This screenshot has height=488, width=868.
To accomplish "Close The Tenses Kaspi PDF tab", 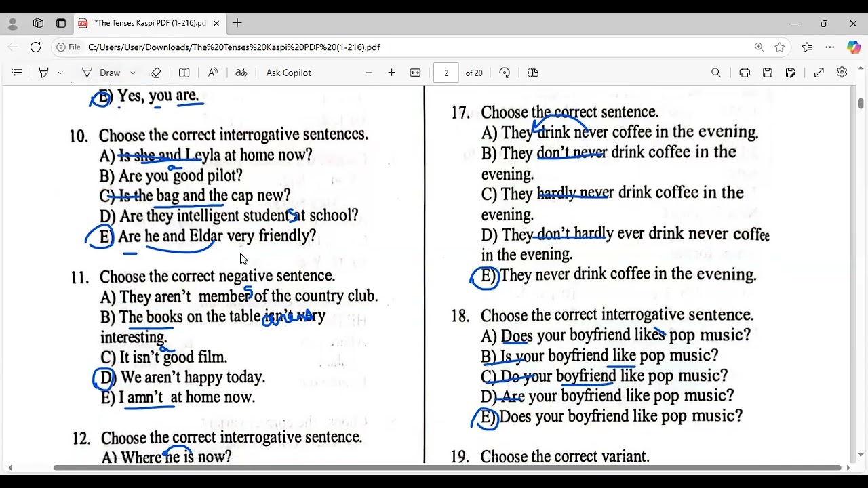I will [x=216, y=23].
